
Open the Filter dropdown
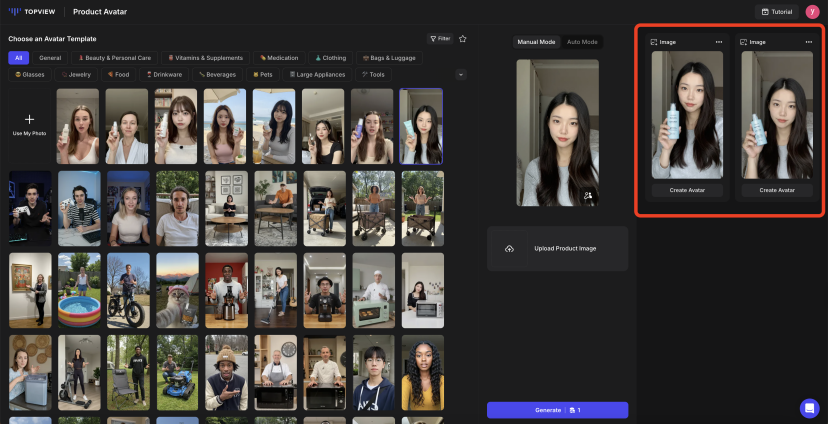click(x=439, y=39)
